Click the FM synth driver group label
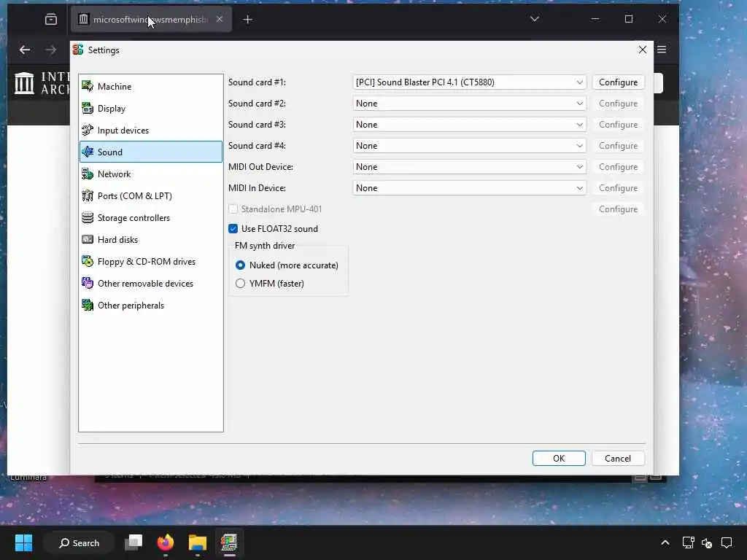 coord(265,246)
